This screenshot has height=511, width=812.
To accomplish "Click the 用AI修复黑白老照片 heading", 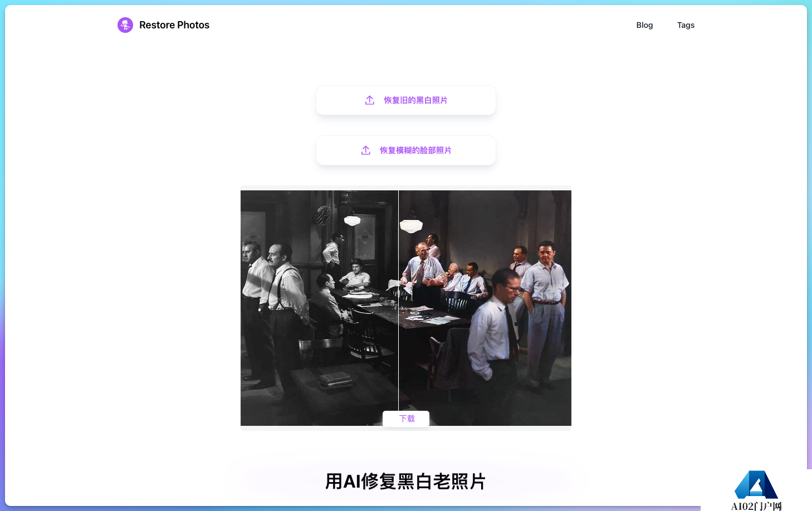I will [x=405, y=481].
